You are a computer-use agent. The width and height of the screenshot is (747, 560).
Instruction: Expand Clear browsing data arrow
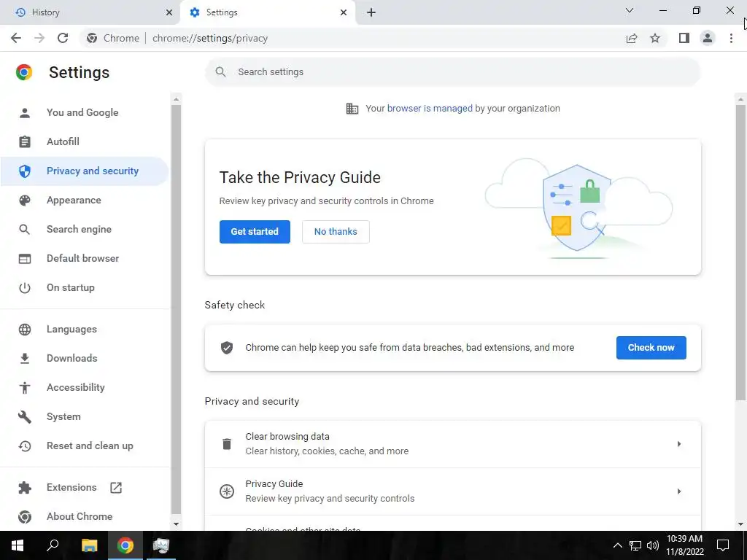click(x=679, y=444)
